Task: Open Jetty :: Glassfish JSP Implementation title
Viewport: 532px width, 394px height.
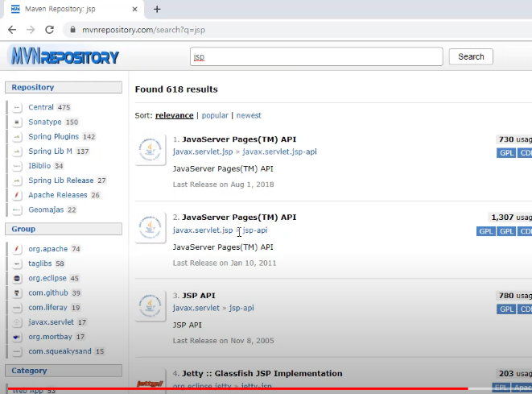Action: 262,374
